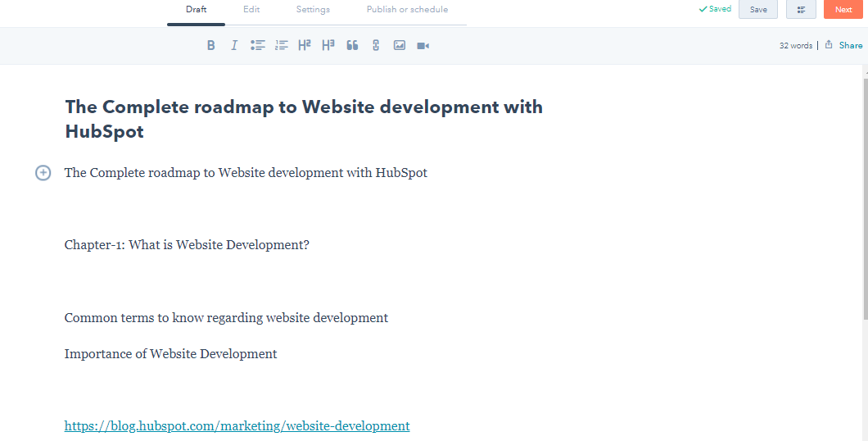Image resolution: width=868 pixels, height=441 pixels.
Task: Insert an image from toolbar
Action: pyautogui.click(x=400, y=45)
